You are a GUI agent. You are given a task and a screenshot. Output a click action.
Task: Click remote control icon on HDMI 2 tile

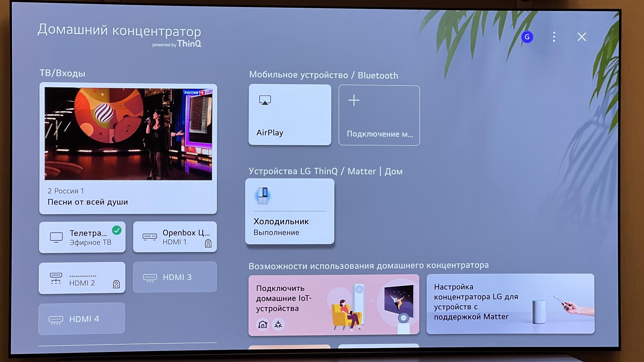coord(116,285)
